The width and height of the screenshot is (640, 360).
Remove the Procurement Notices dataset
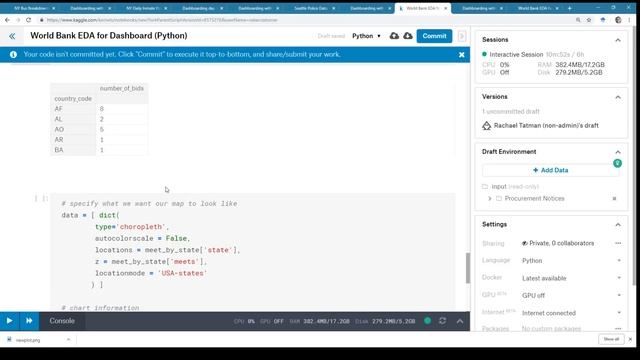tap(614, 198)
